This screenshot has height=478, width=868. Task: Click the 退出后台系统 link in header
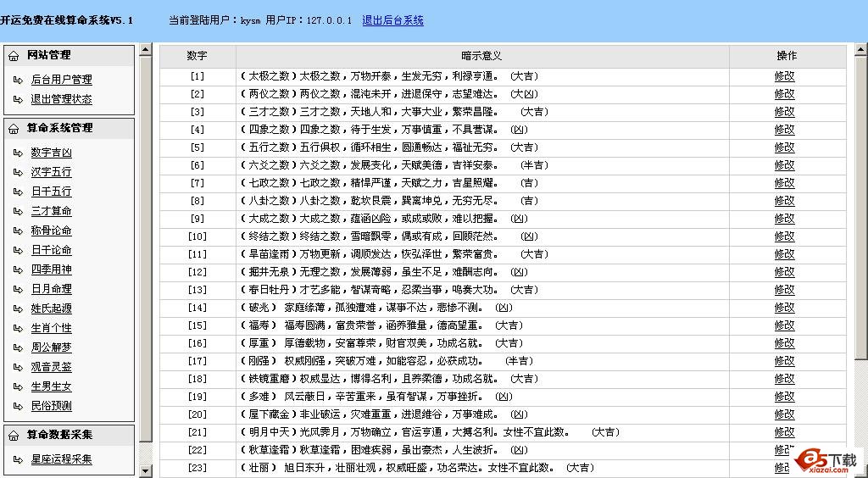pyautogui.click(x=392, y=20)
